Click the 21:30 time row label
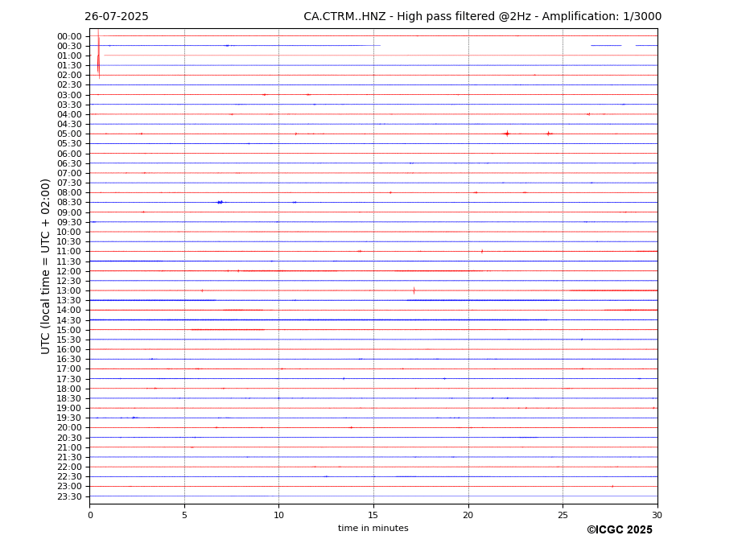The image size is (746, 560). click(69, 457)
